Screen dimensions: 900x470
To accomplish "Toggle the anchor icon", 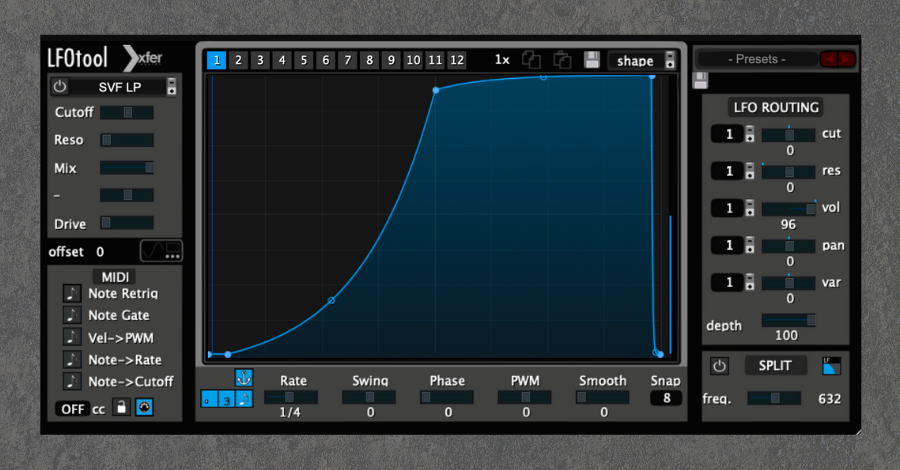I will tap(244, 378).
